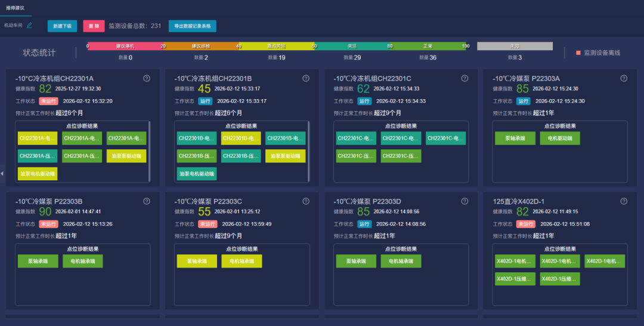Click health index 62 on CH22301C card
The height and width of the screenshot is (326, 644).
(363, 89)
